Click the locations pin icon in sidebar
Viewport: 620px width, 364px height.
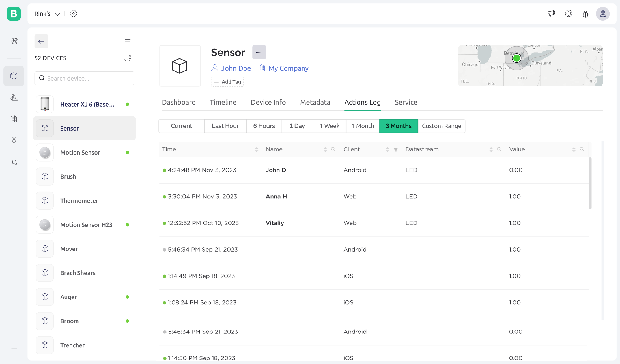tap(14, 140)
